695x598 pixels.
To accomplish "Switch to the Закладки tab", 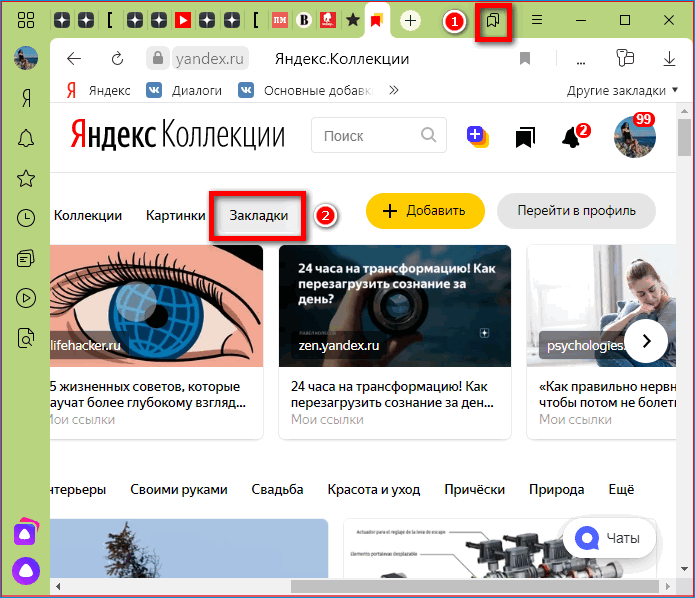I will point(259,215).
